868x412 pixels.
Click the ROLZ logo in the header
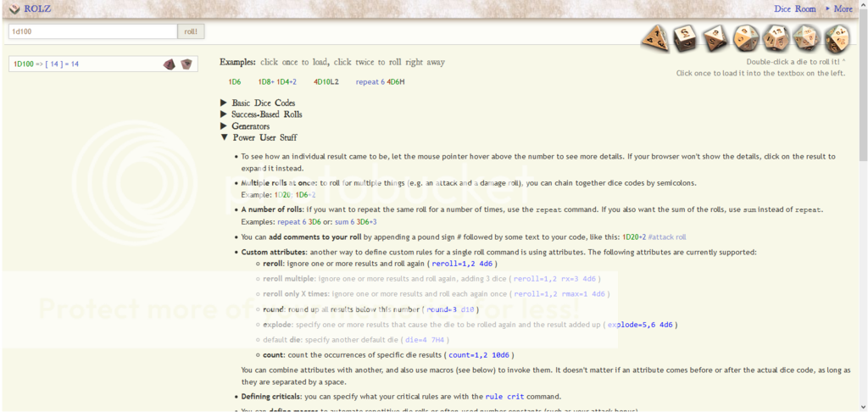tap(31, 8)
